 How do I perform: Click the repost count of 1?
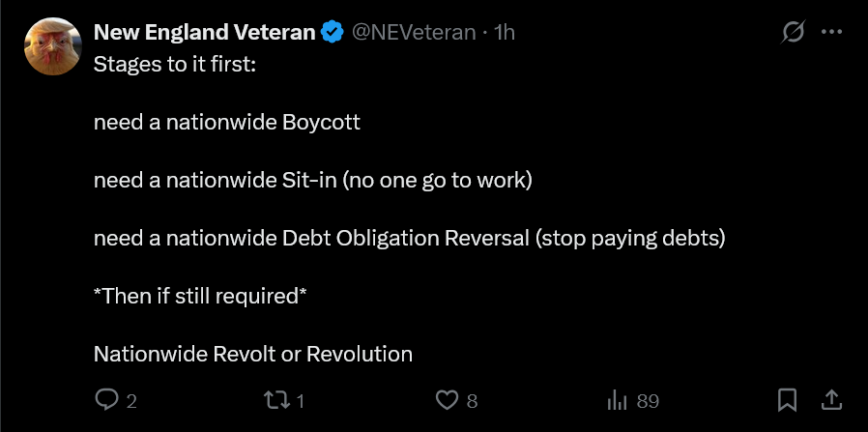301,400
